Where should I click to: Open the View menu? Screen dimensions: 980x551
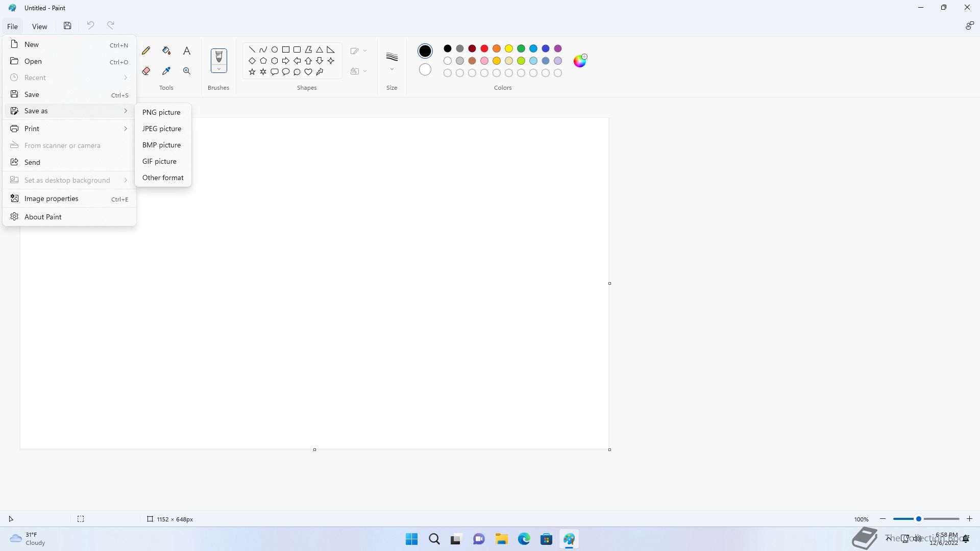tap(39, 27)
